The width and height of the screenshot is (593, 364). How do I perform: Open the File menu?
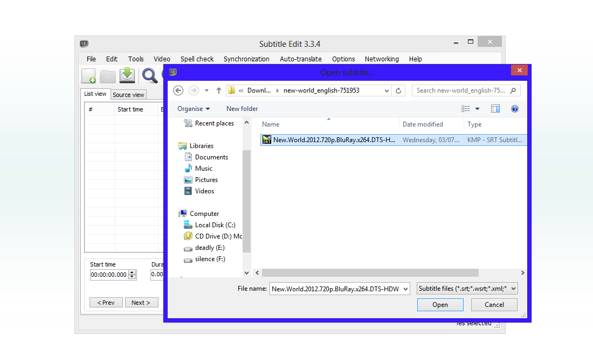point(91,59)
